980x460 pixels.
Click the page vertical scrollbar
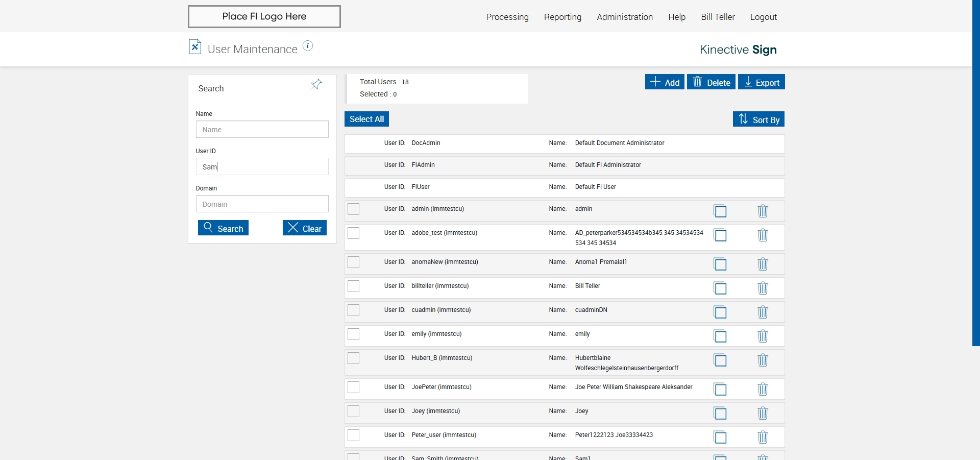976,173
